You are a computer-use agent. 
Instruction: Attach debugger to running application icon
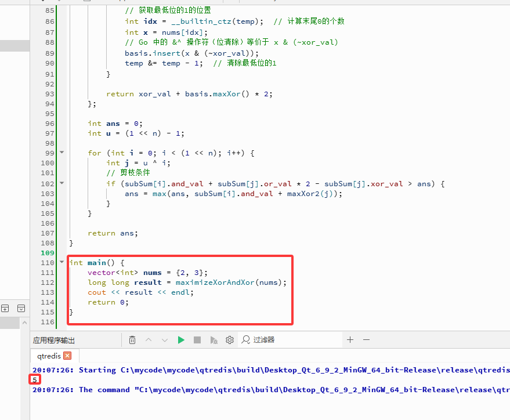pos(214,340)
